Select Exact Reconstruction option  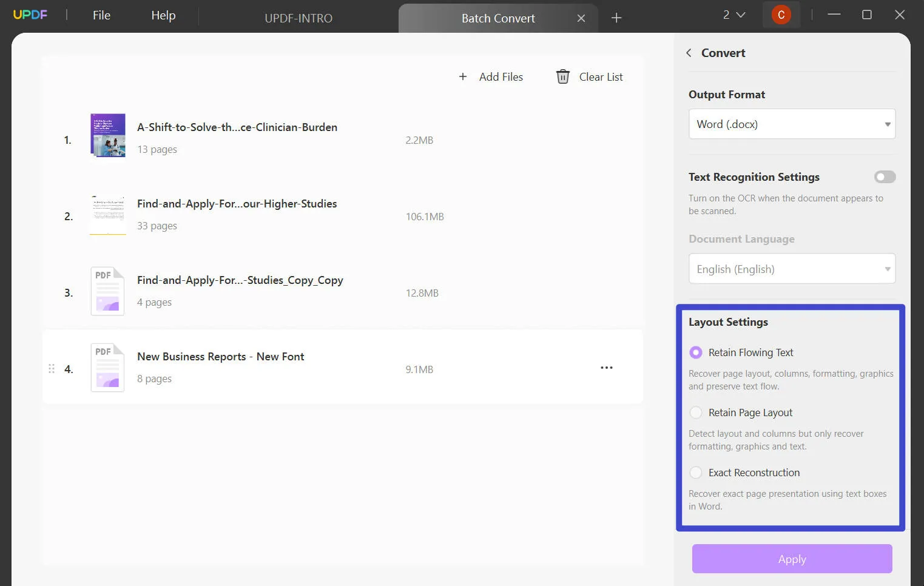[696, 473]
